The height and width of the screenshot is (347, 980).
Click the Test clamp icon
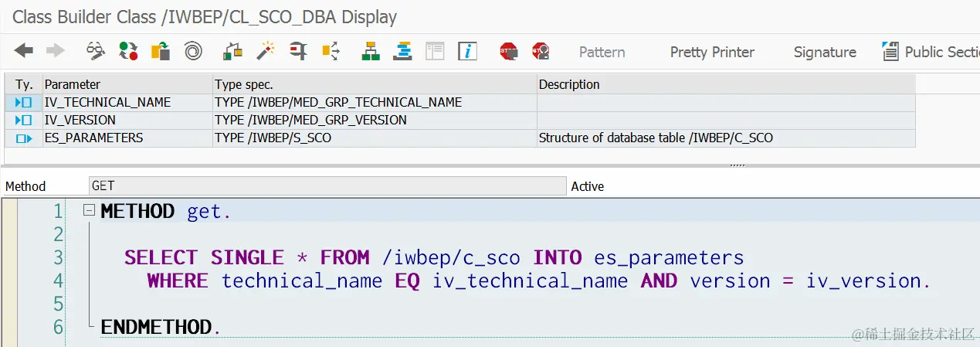pos(298,51)
